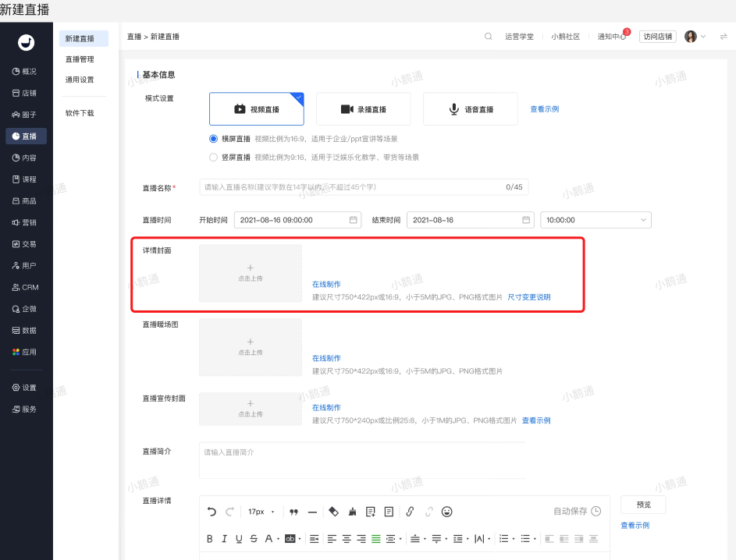Viewport: 736px width, 560px height.
Task: Click 在线制作 link for 详情封面
Action: pyautogui.click(x=326, y=284)
